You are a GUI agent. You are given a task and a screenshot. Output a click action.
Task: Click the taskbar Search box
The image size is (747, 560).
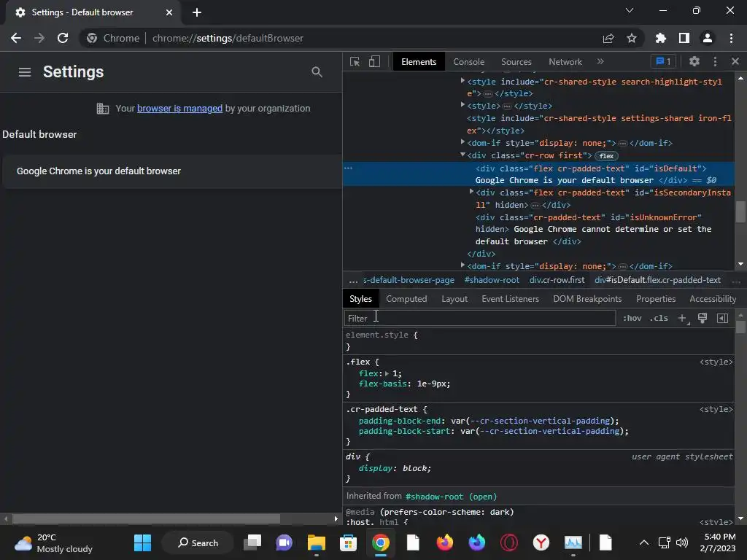(x=198, y=542)
